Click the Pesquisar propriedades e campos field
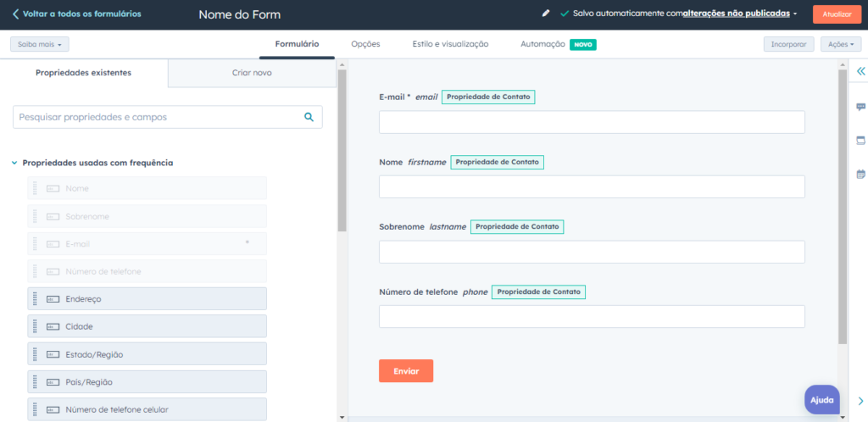This screenshot has height=422, width=868. tap(168, 117)
